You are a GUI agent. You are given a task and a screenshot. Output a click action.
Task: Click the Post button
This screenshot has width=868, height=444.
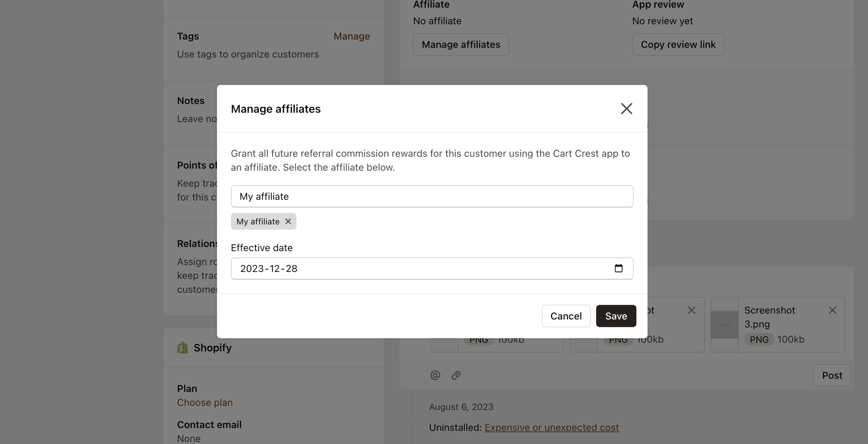point(832,375)
